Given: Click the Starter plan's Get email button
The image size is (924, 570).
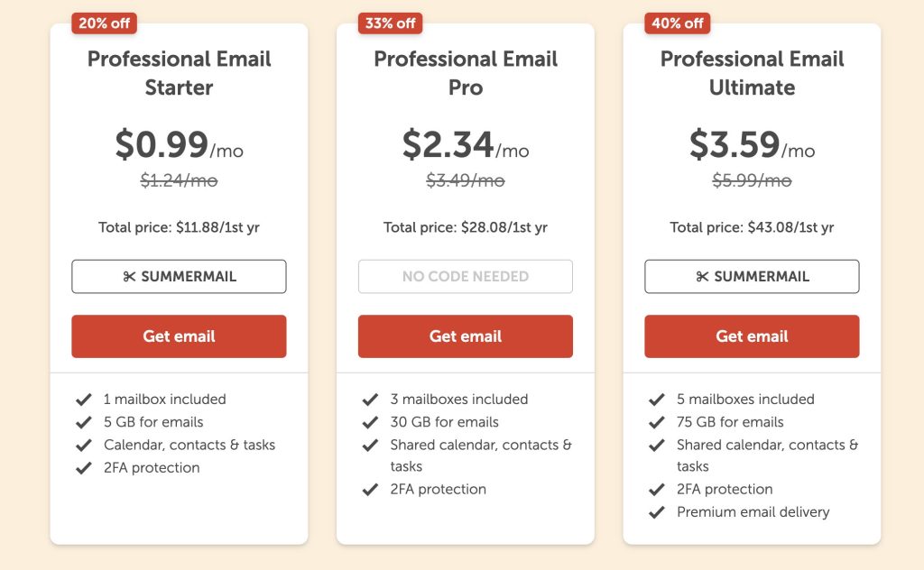Looking at the screenshot, I should 179,336.
